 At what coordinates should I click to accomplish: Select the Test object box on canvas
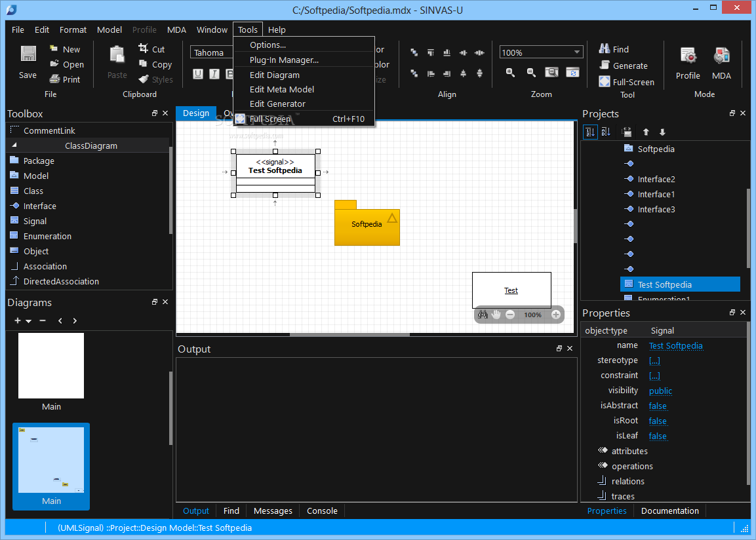(511, 290)
